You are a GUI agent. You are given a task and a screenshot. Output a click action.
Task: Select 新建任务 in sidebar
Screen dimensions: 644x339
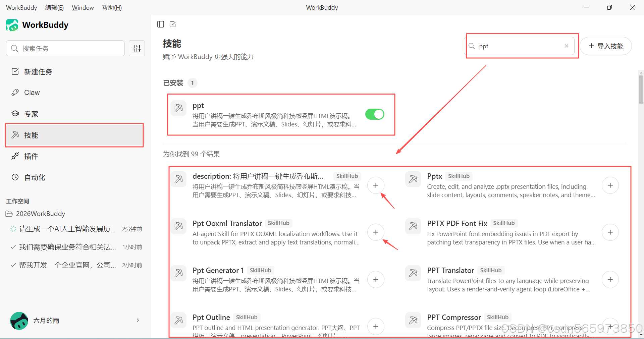75,72
